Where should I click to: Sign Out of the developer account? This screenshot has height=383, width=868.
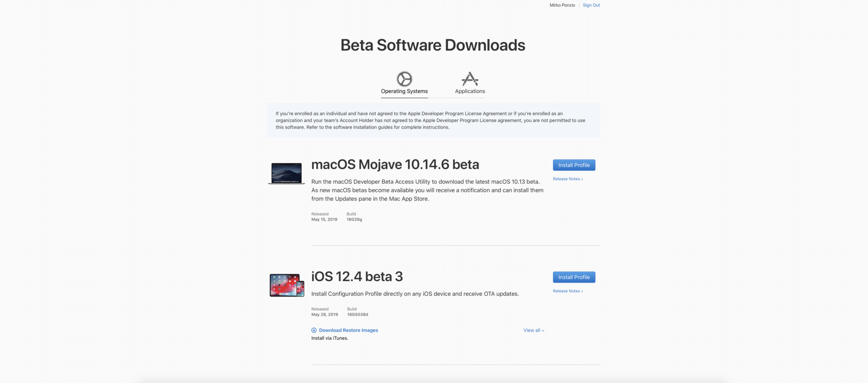[591, 5]
